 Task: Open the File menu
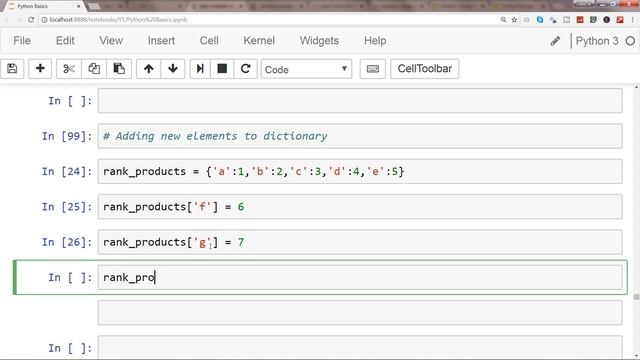point(22,41)
